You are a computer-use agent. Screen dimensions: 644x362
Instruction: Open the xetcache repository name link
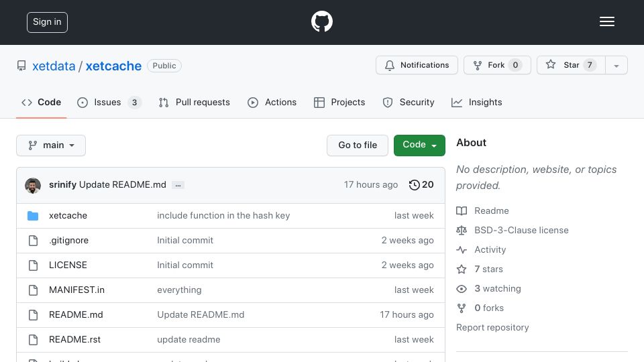pyautogui.click(x=113, y=66)
